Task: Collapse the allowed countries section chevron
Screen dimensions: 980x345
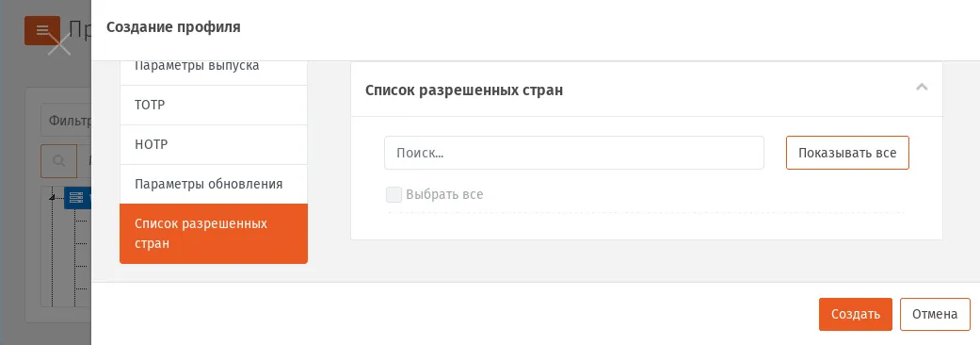Action: 922,87
